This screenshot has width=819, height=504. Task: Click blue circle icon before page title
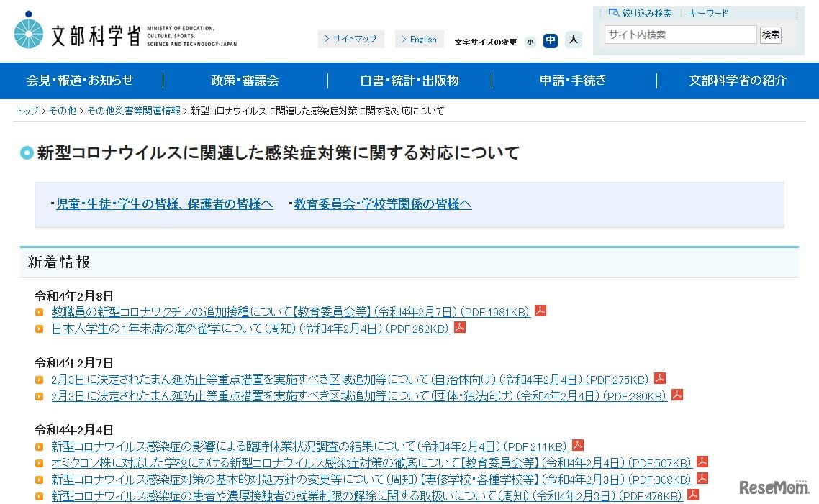click(28, 152)
